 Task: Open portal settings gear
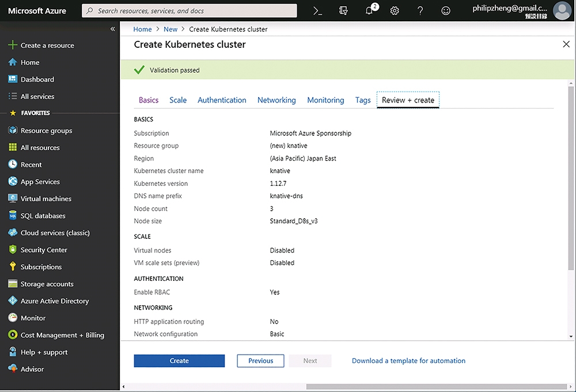395,11
